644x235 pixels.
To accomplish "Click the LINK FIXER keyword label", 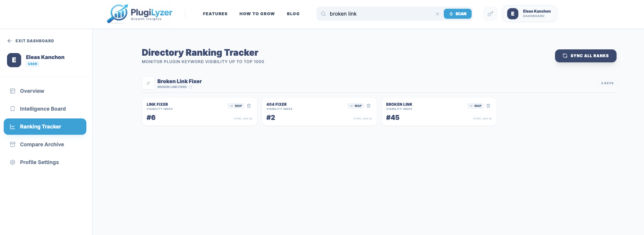I will coord(157,104).
